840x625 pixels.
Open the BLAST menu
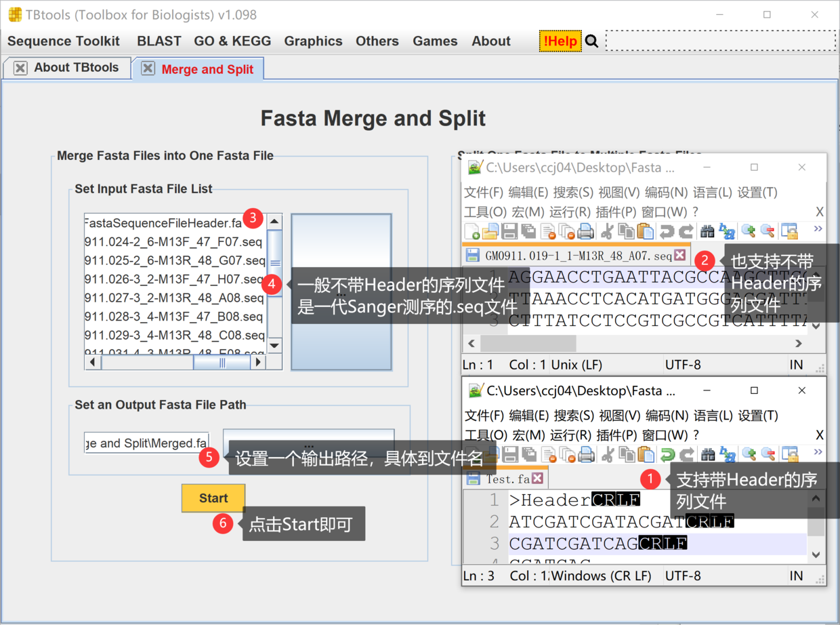coord(159,41)
